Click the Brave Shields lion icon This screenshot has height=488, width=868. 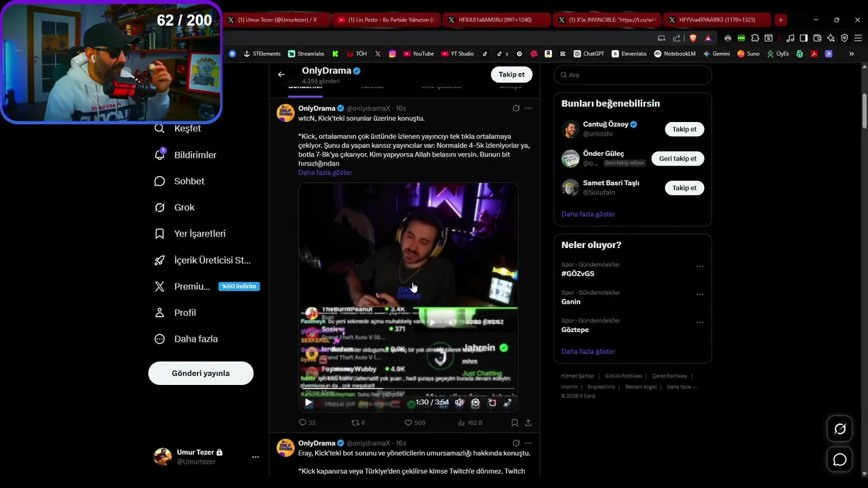[x=693, y=38]
